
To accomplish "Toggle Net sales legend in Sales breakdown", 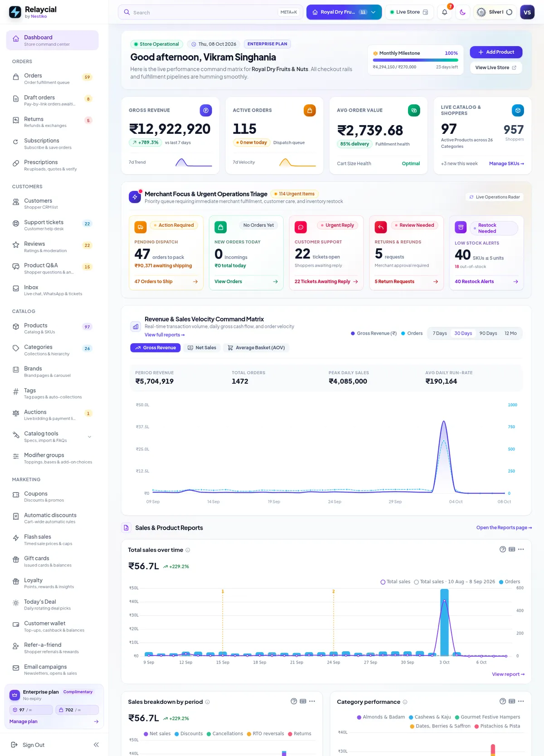I will 157,734.
